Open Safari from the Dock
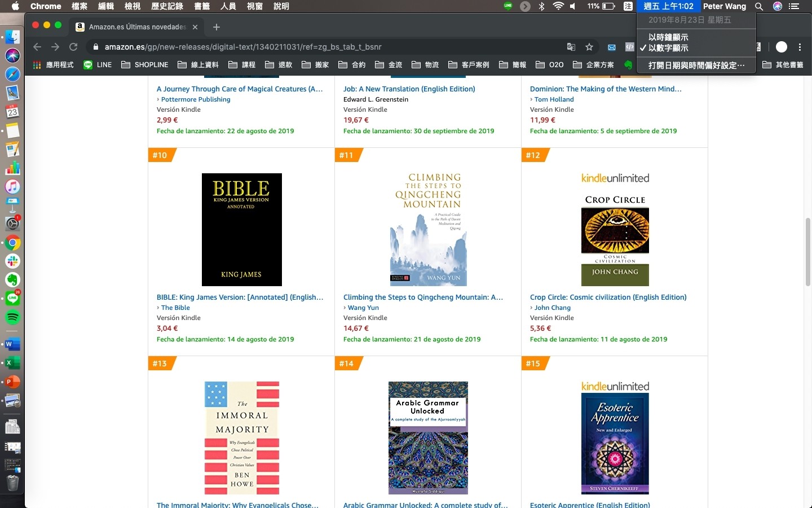This screenshot has height=508, width=812. point(12,74)
